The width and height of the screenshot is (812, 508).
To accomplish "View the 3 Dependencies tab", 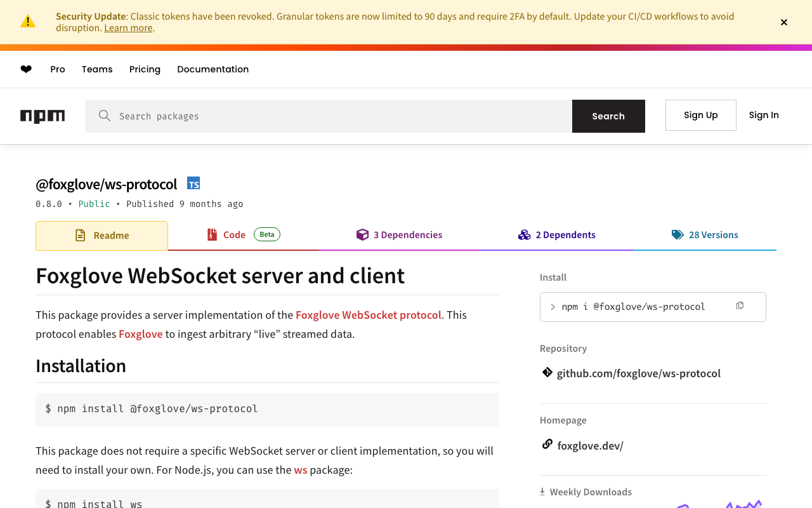I will click(x=400, y=235).
